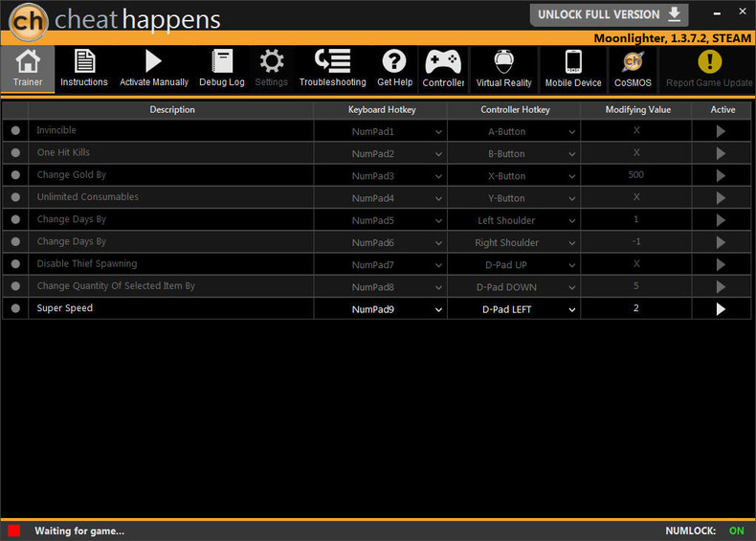Image resolution: width=756 pixels, height=541 pixels.
Task: Edit Change Quantity modifying value 5
Action: 636,285
